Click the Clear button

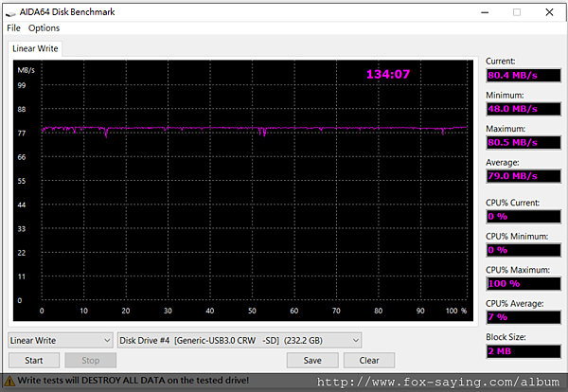click(369, 361)
